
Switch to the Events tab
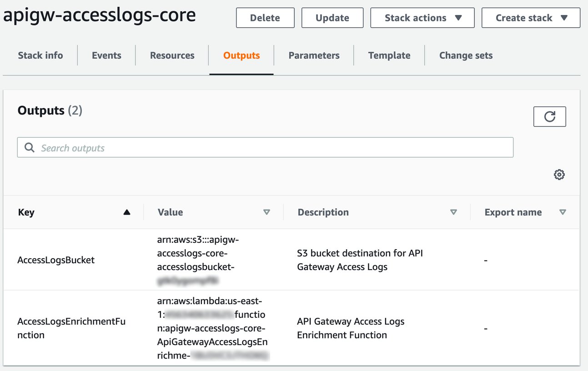tap(106, 55)
